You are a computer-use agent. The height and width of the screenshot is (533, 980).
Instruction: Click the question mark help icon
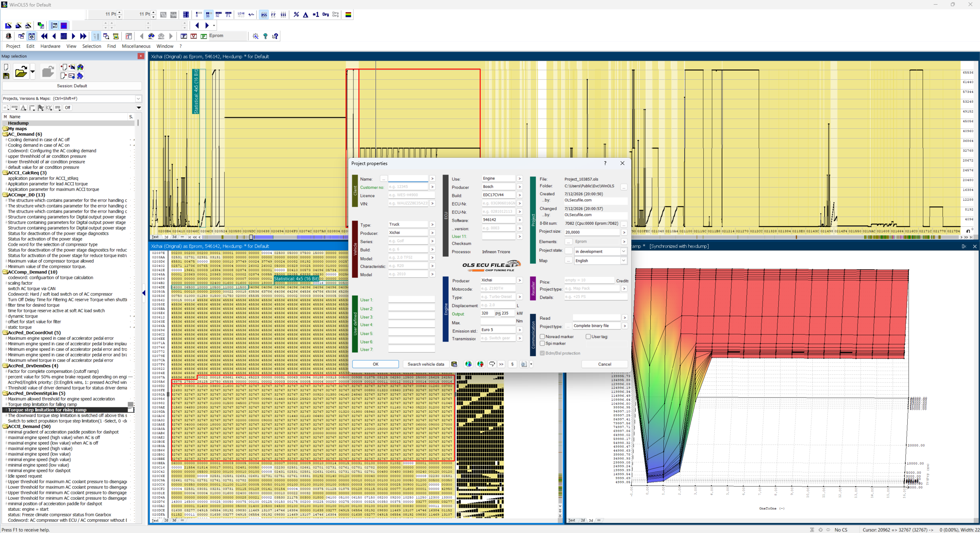click(x=265, y=36)
